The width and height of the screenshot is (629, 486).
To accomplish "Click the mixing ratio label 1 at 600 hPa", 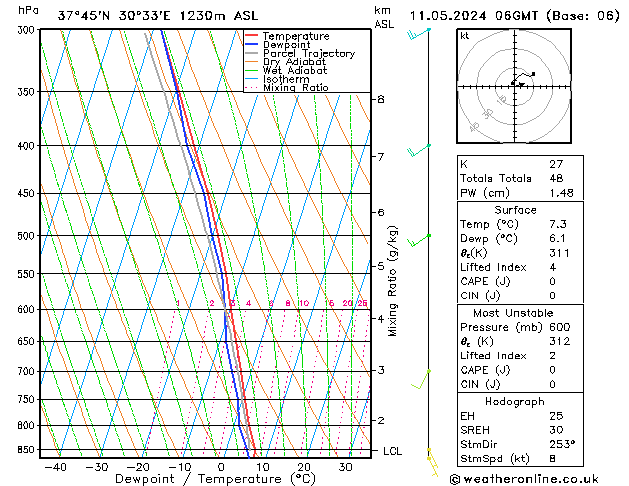I will click(x=178, y=303).
